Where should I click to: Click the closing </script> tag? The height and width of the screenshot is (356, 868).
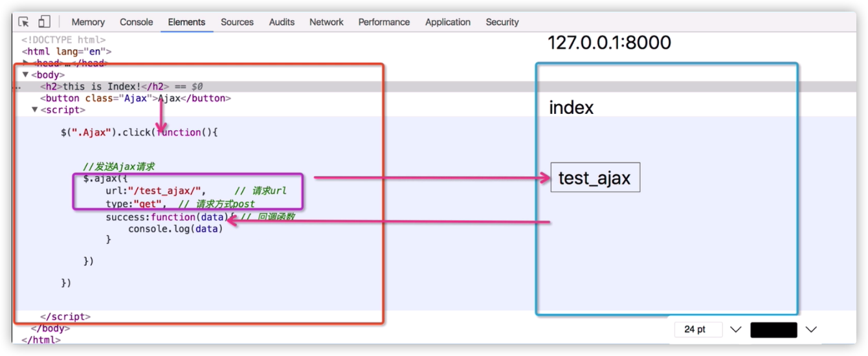(65, 317)
